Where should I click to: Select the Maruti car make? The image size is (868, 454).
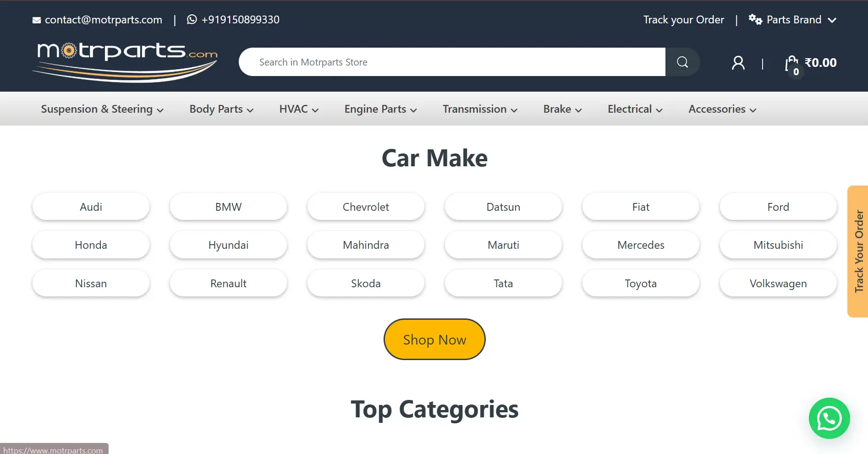(x=503, y=245)
